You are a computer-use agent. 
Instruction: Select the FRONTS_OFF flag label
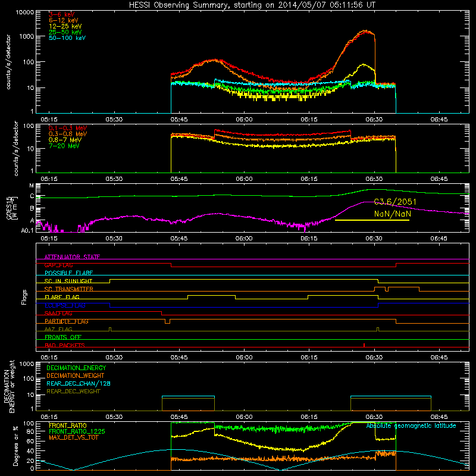(63, 337)
